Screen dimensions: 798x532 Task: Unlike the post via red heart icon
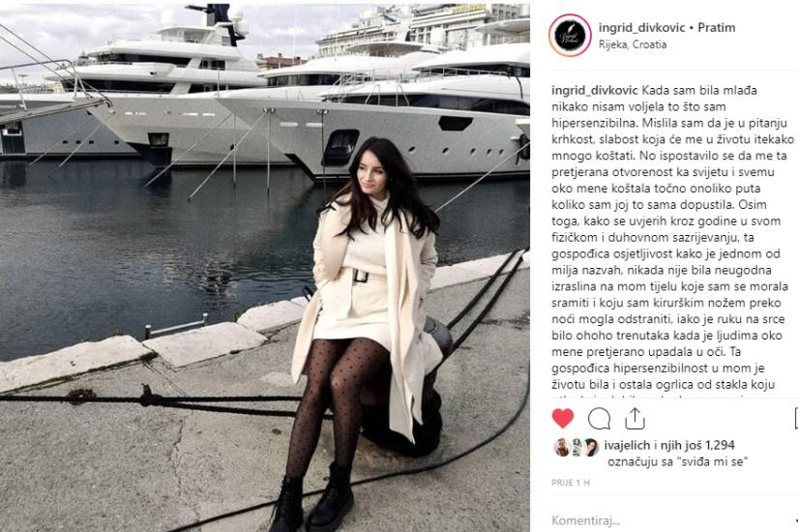tap(562, 419)
